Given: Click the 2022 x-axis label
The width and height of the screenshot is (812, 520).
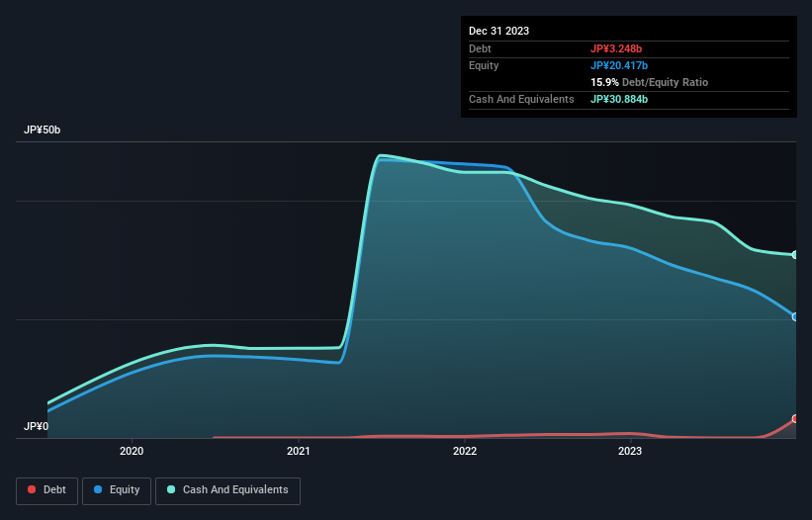Looking at the screenshot, I should (x=465, y=451).
